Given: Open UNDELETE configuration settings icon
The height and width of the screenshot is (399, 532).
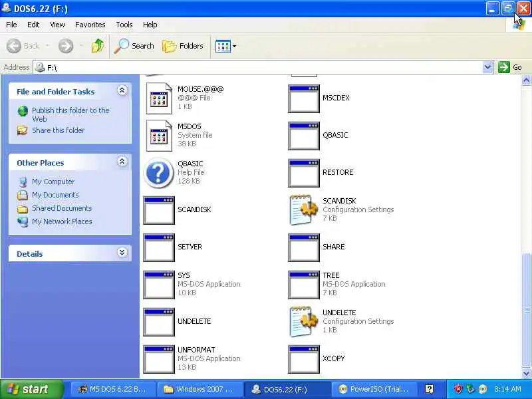Looking at the screenshot, I should (x=304, y=321).
